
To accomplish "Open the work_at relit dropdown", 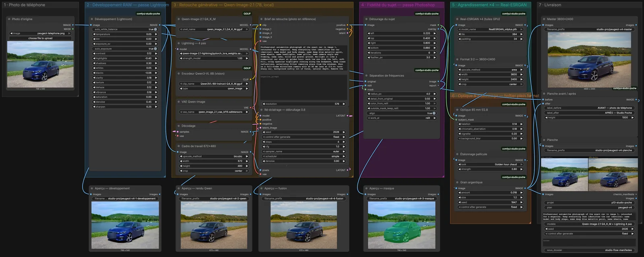I will 402,118.
